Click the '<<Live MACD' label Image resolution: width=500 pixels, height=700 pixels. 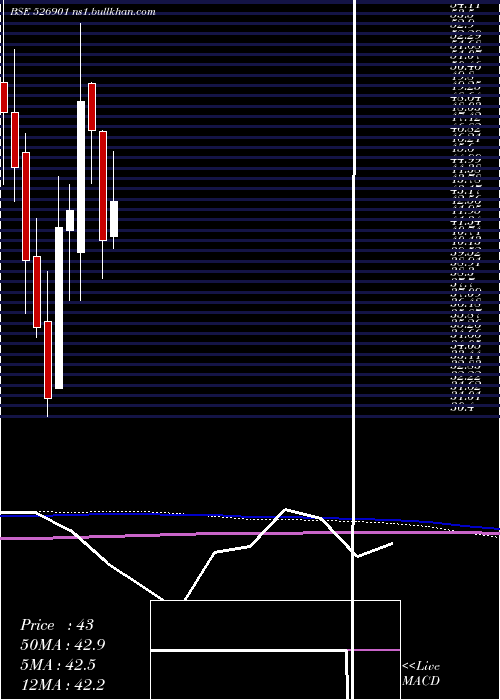tap(421, 673)
